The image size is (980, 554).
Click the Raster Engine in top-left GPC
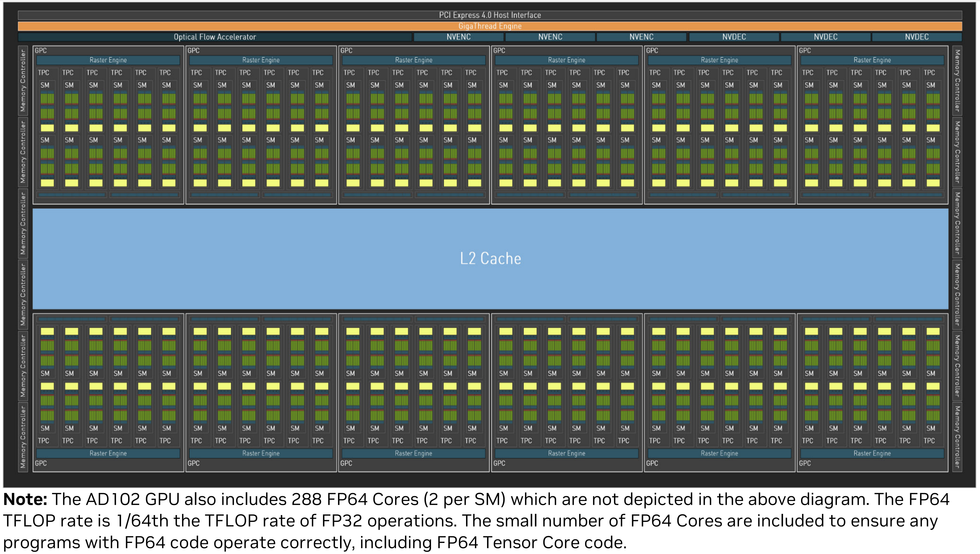click(x=108, y=60)
